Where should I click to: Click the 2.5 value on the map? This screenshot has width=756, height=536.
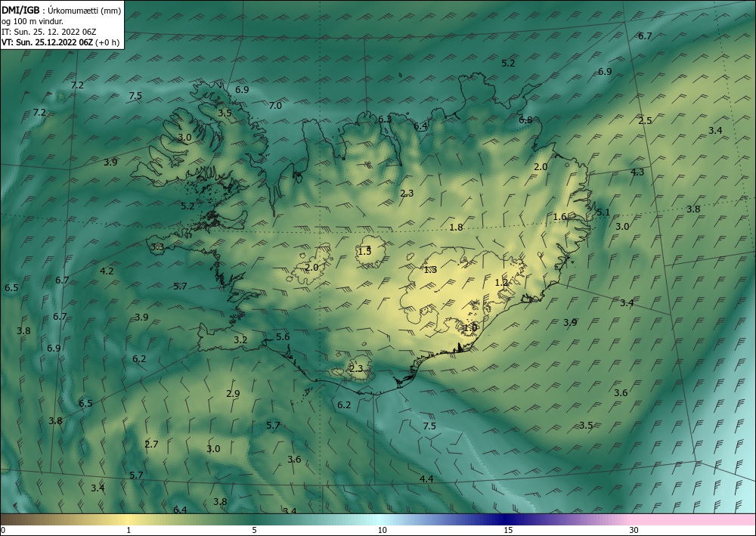pos(645,120)
